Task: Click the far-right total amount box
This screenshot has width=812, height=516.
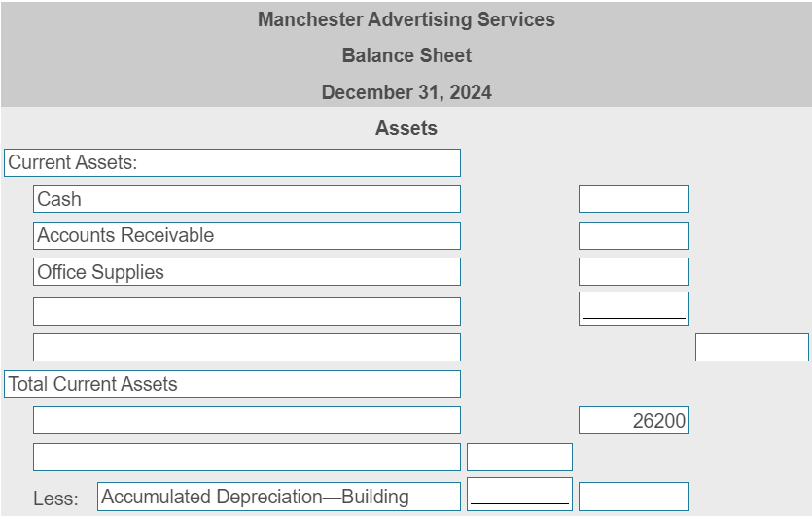Action: tap(752, 347)
